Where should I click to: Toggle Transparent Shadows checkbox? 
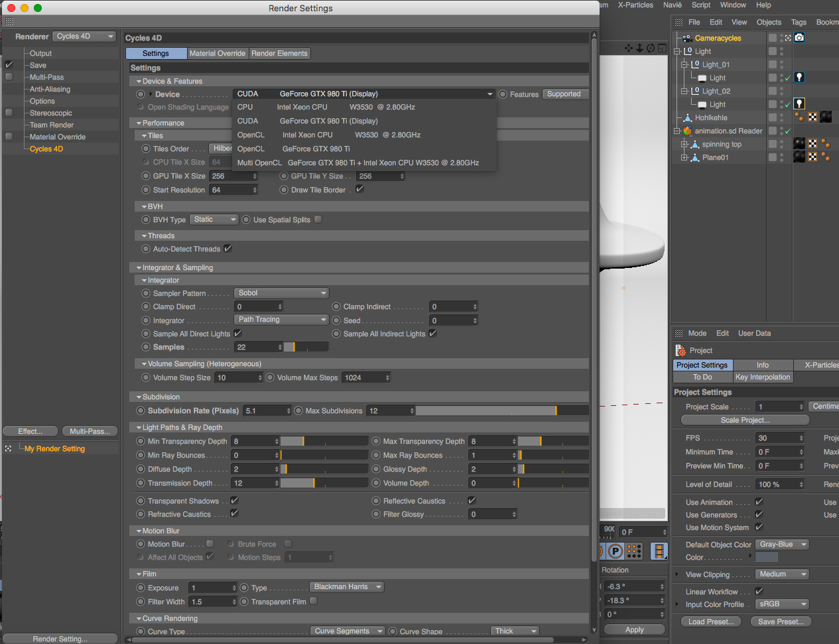[x=234, y=501]
